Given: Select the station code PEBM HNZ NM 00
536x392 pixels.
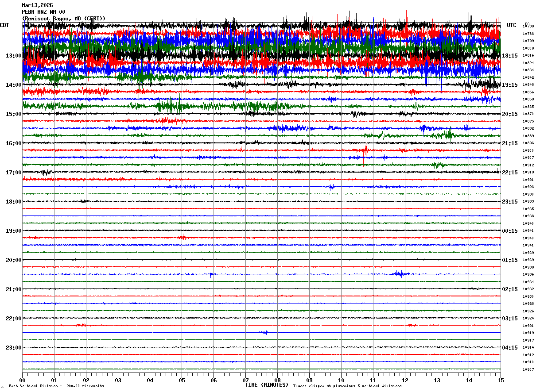Looking at the screenshot, I should tap(43, 12).
